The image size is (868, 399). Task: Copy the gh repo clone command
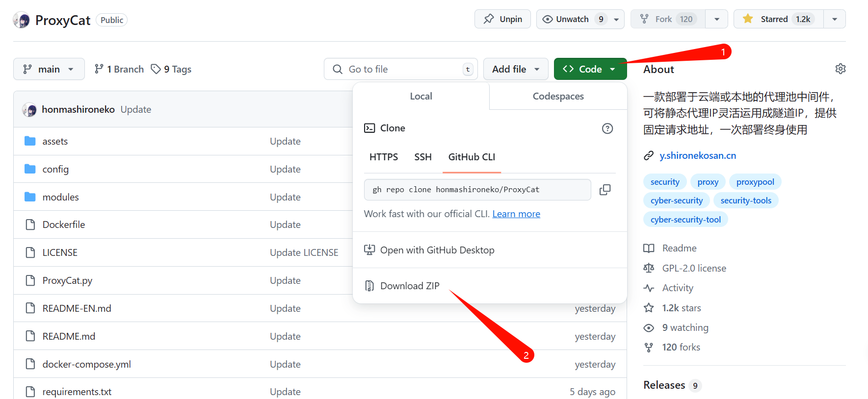click(x=605, y=190)
